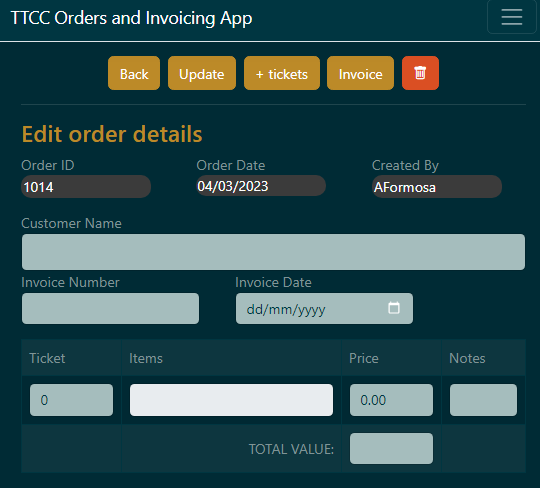Click the Items column header
The width and height of the screenshot is (540, 488).
tap(146, 359)
